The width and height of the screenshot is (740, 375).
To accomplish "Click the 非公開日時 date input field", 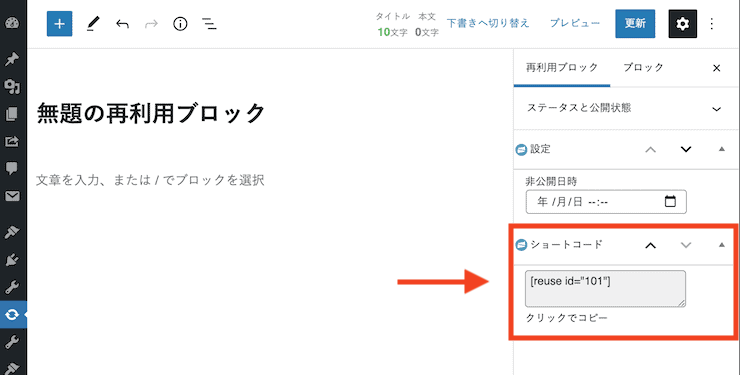I will click(606, 202).
